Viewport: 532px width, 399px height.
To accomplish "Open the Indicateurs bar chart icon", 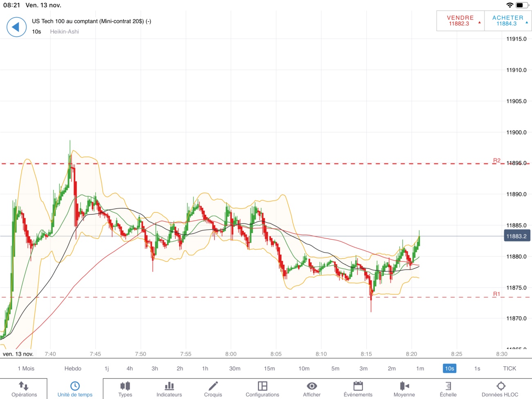I will pyautogui.click(x=169, y=386).
